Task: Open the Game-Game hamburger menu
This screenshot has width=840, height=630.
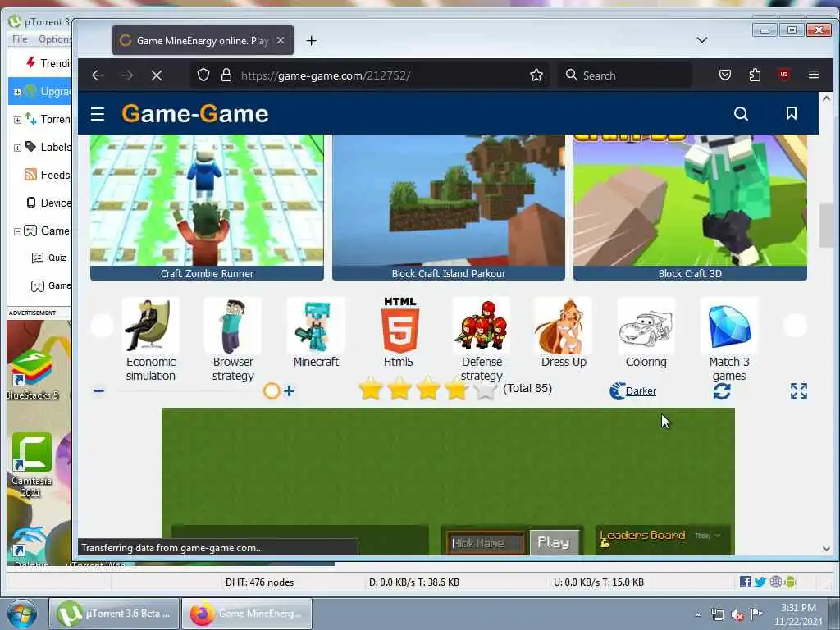Action: pyautogui.click(x=98, y=114)
